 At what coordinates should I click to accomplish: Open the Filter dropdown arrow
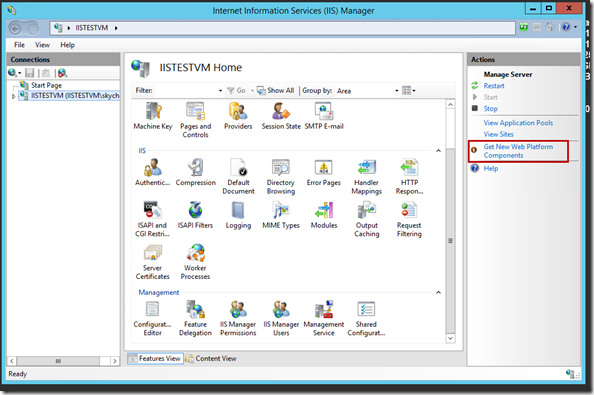[220, 91]
